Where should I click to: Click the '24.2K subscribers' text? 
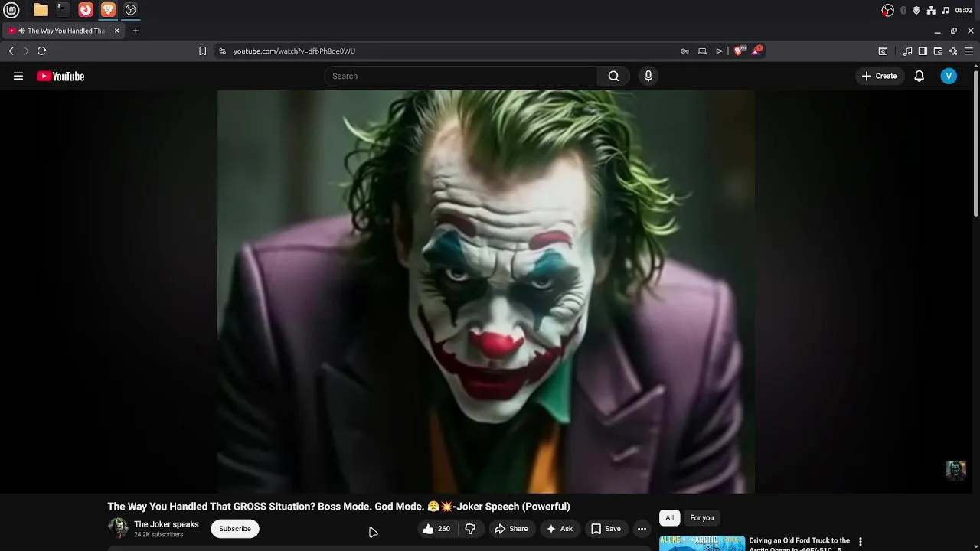(x=158, y=535)
